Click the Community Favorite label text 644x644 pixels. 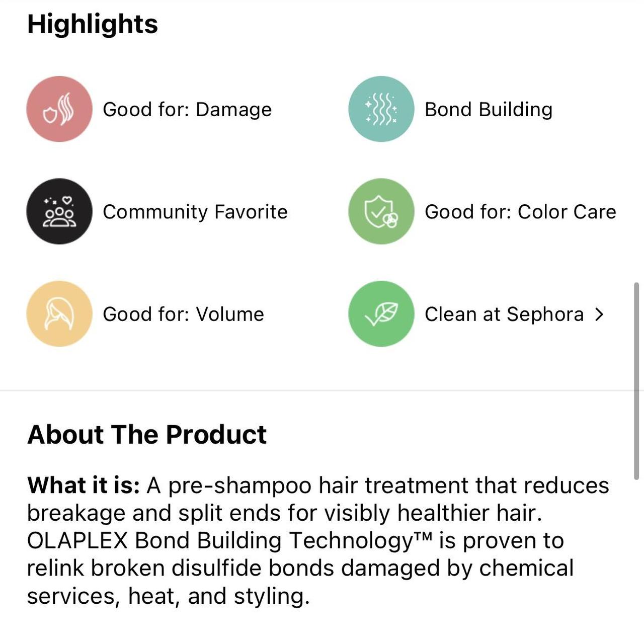[195, 211]
